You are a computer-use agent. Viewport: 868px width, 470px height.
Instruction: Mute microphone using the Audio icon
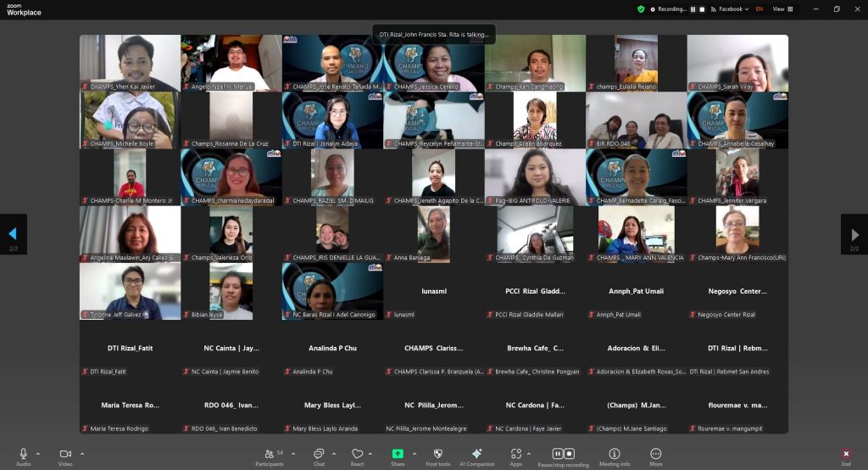pos(23,455)
